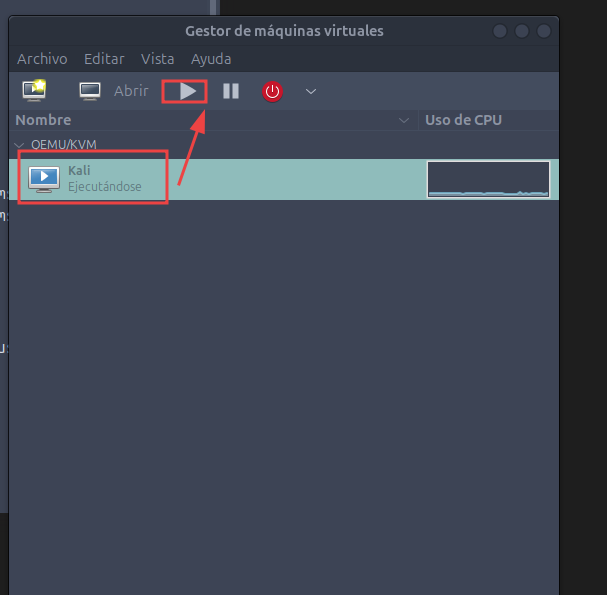The height and width of the screenshot is (595, 607).
Task: Click the red power shutdown icon
Action: click(x=272, y=91)
